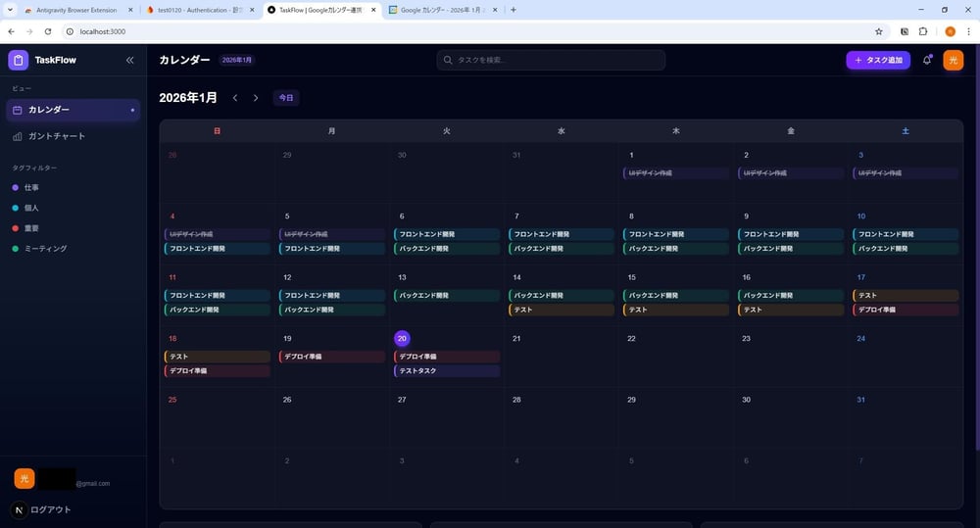Toggle the 個人 tag filter
This screenshot has width=980, height=528.
pyautogui.click(x=32, y=208)
